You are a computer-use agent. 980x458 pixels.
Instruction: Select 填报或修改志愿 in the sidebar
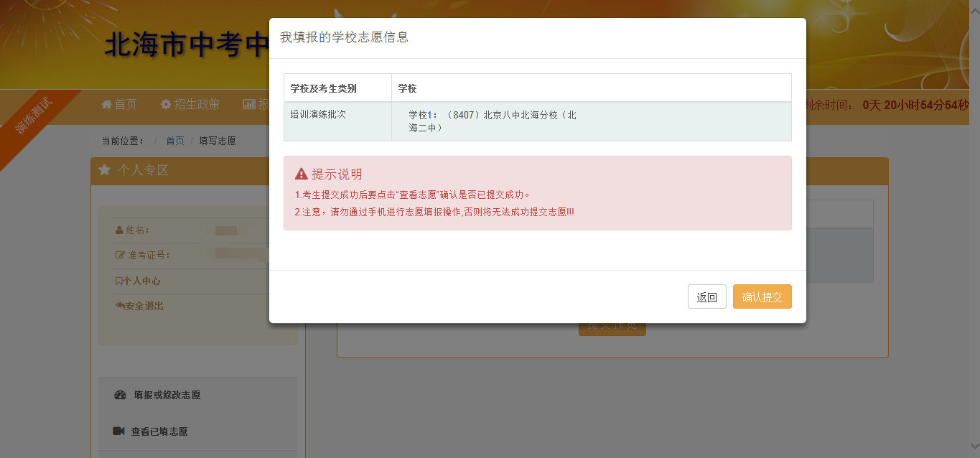coord(167,395)
